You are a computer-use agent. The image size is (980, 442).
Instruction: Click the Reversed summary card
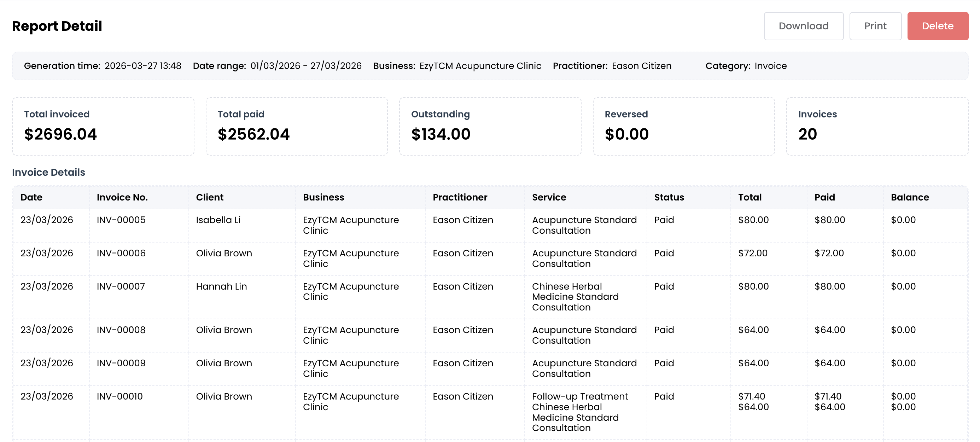[x=683, y=126]
